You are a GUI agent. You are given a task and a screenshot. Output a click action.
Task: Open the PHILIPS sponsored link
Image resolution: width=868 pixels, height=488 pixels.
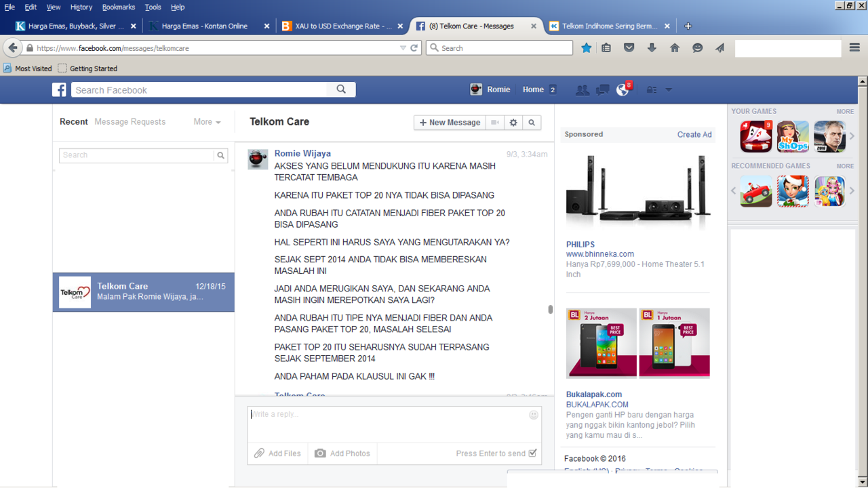pyautogui.click(x=580, y=245)
